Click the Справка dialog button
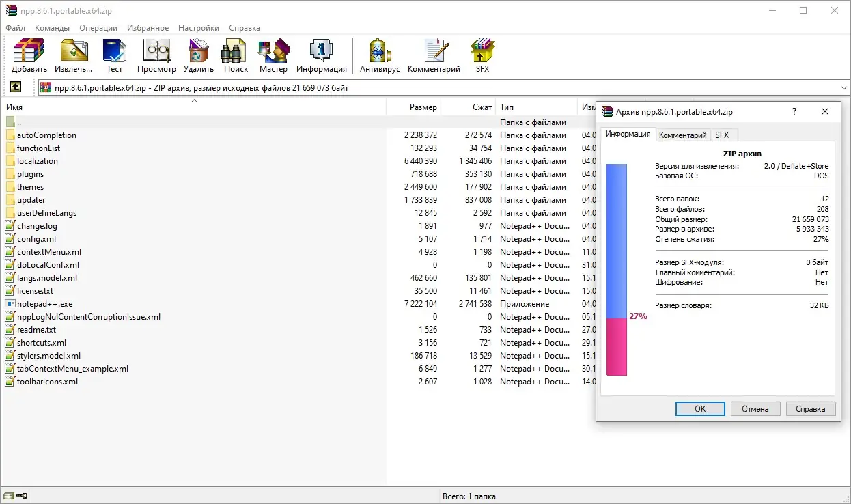This screenshot has width=851, height=504. click(811, 409)
